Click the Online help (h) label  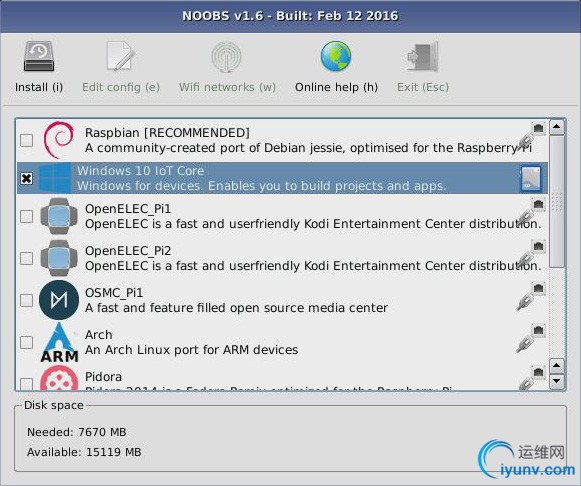pos(336,87)
